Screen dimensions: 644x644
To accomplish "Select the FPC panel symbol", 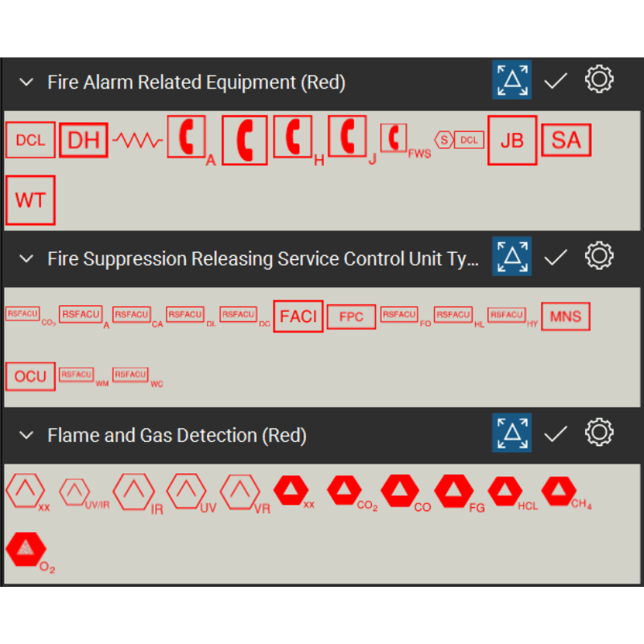I will point(351,316).
